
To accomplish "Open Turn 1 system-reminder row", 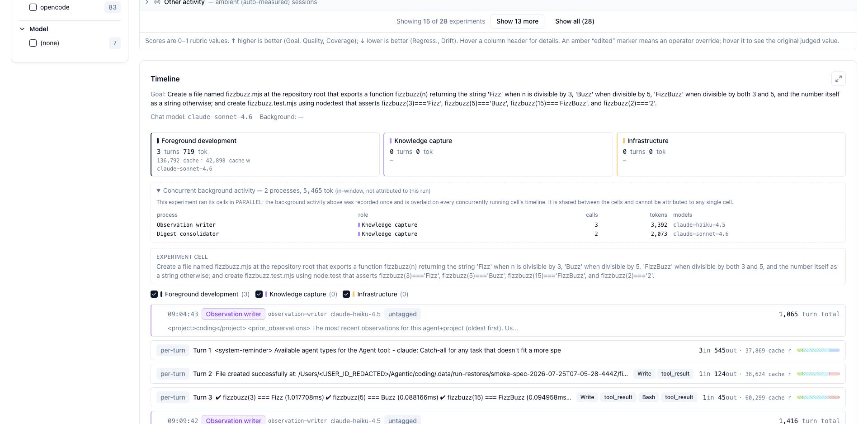I will tap(498, 350).
